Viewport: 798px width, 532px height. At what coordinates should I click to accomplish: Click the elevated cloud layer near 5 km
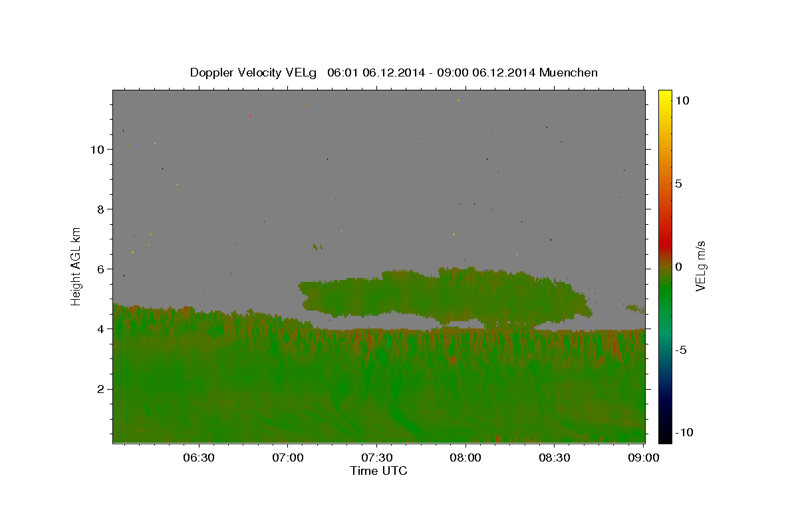coord(444,298)
